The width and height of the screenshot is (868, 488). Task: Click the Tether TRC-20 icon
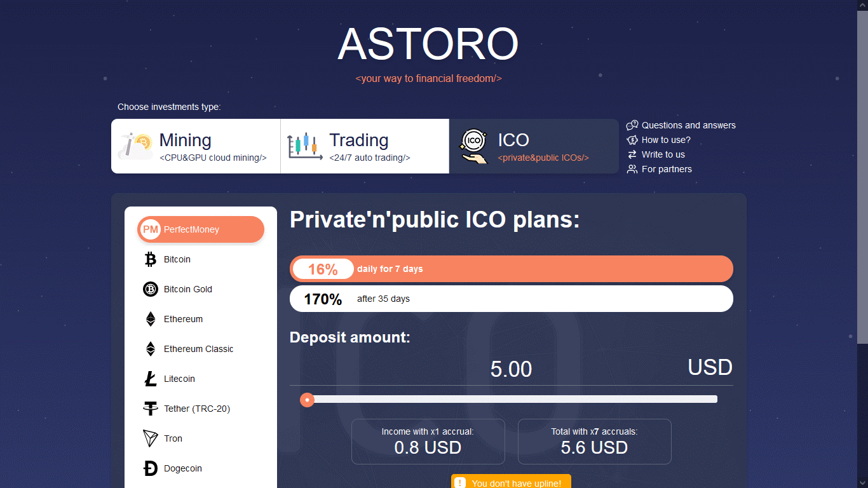pyautogui.click(x=151, y=409)
